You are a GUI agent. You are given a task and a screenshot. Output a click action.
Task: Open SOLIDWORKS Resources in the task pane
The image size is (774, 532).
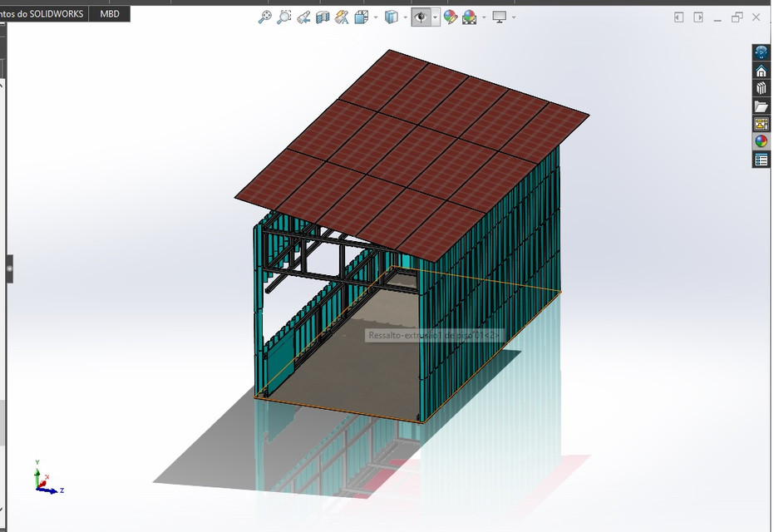pyautogui.click(x=762, y=70)
